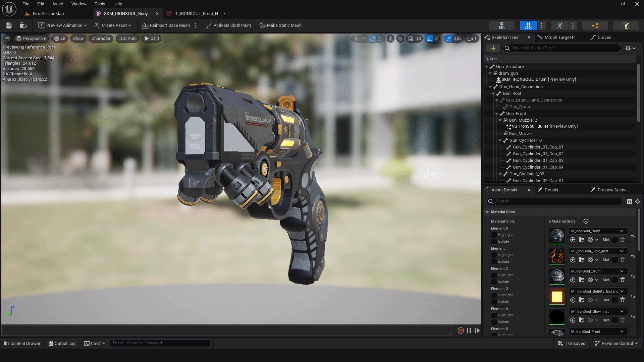Click the green Add button in Skeleton Tree

click(x=493, y=48)
